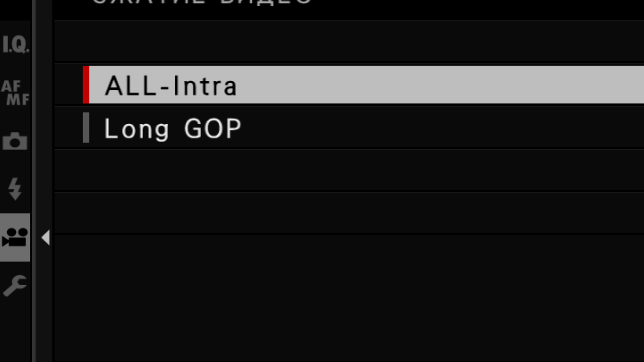Switch to the AF MF focus menu
Viewport: 644px width, 362px height.
(15, 93)
